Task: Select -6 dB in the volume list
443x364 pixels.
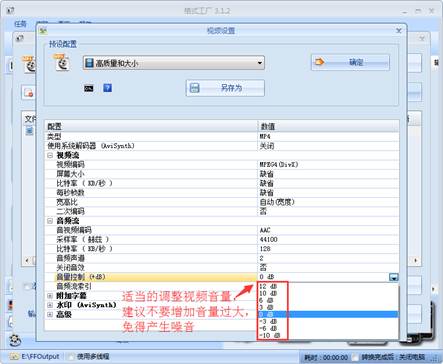Action: [x=268, y=328]
